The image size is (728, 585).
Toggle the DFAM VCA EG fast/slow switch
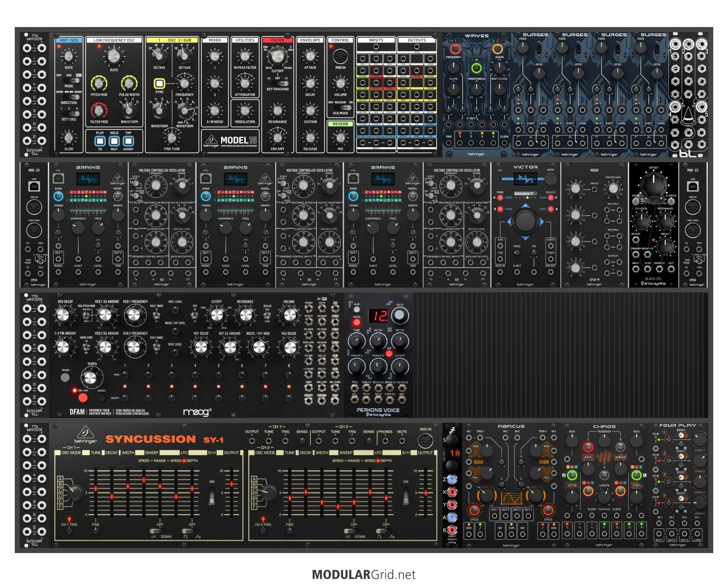267,315
